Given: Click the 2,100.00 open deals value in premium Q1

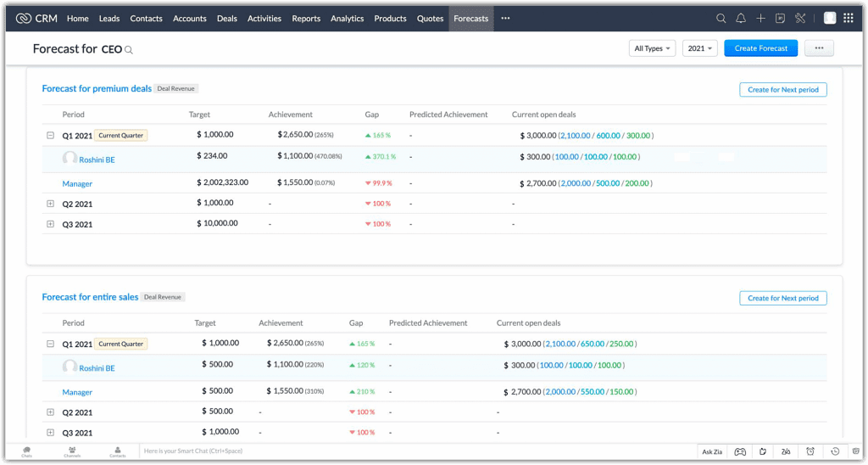Looking at the screenshot, I should [576, 135].
